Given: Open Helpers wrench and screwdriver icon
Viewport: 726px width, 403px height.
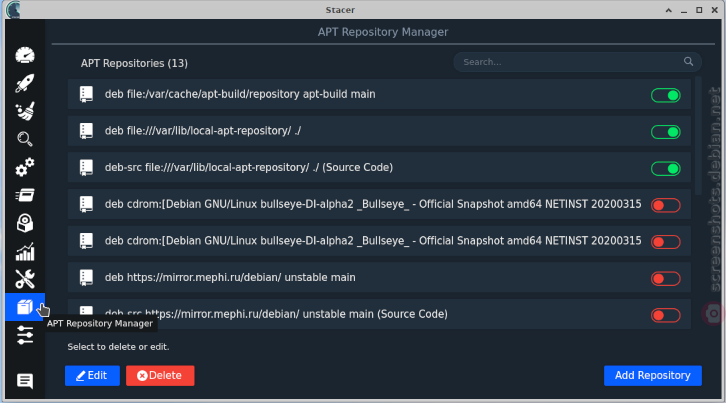Looking at the screenshot, I should coord(25,279).
